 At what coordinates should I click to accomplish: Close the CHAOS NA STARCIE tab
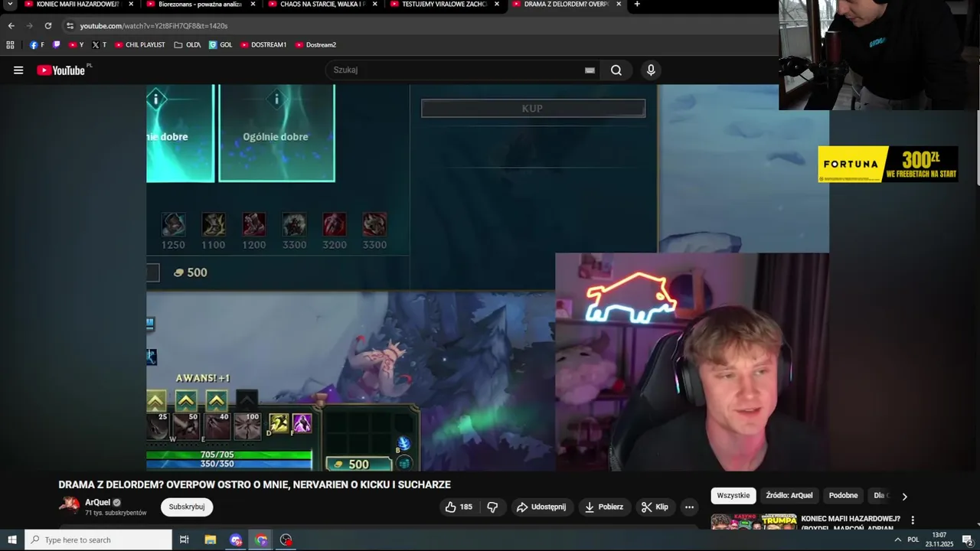pyautogui.click(x=374, y=5)
